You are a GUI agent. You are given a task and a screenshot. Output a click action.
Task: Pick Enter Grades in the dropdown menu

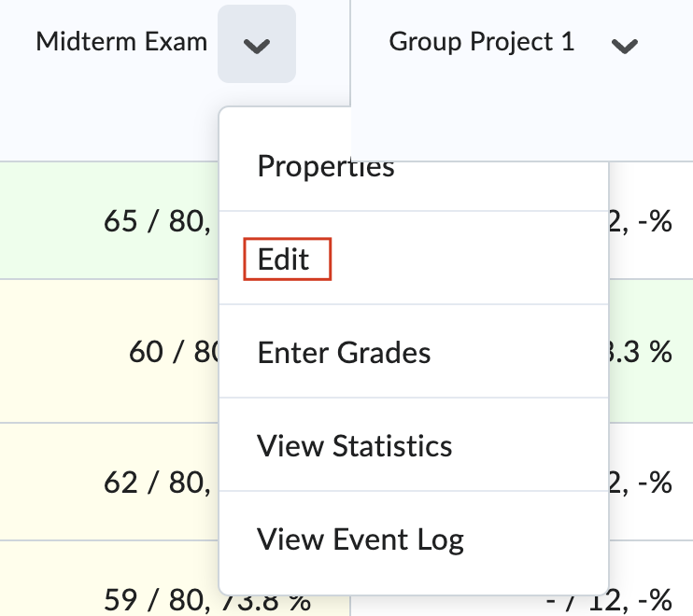(344, 353)
